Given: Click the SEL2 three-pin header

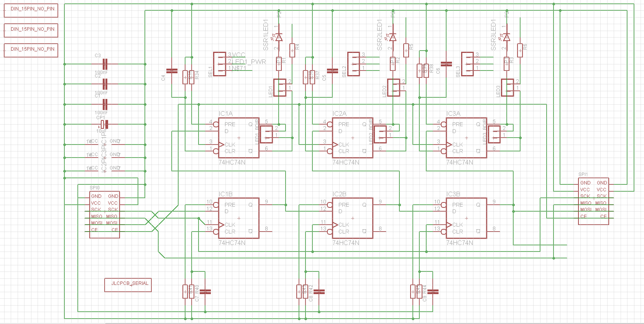Looking at the screenshot, I should coord(353,64).
